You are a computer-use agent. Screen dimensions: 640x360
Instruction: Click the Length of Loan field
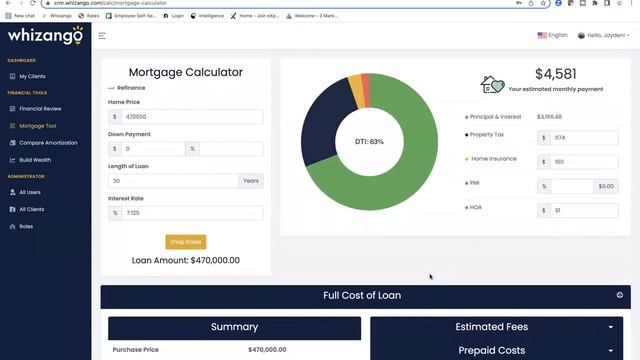(x=173, y=181)
